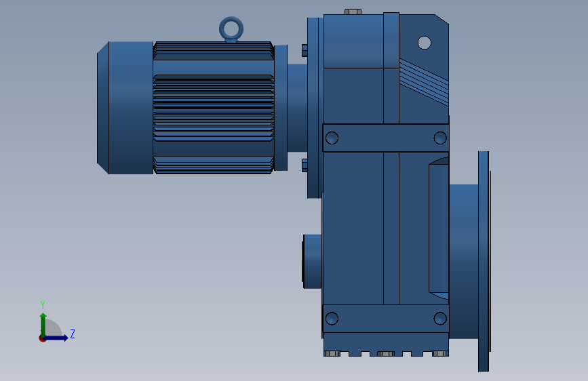The image size is (588, 381).
Task: Select the lifting eye bolt on the motor
Action: [x=231, y=29]
